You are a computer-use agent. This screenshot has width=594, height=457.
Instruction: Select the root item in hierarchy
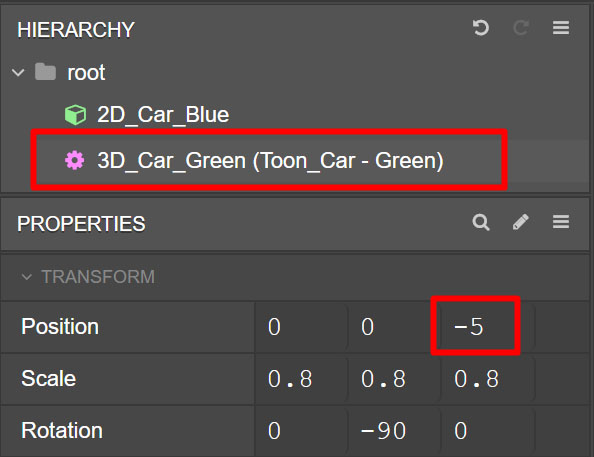[86, 72]
